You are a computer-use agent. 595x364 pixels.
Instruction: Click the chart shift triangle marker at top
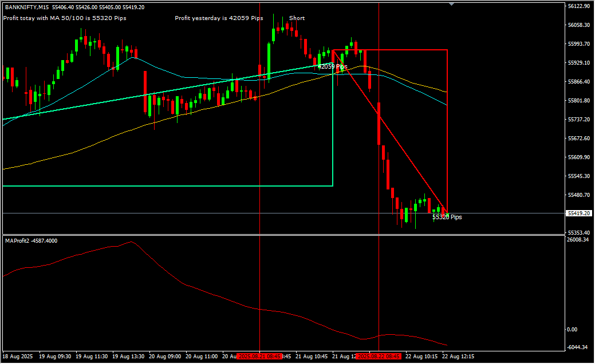[451, 4]
